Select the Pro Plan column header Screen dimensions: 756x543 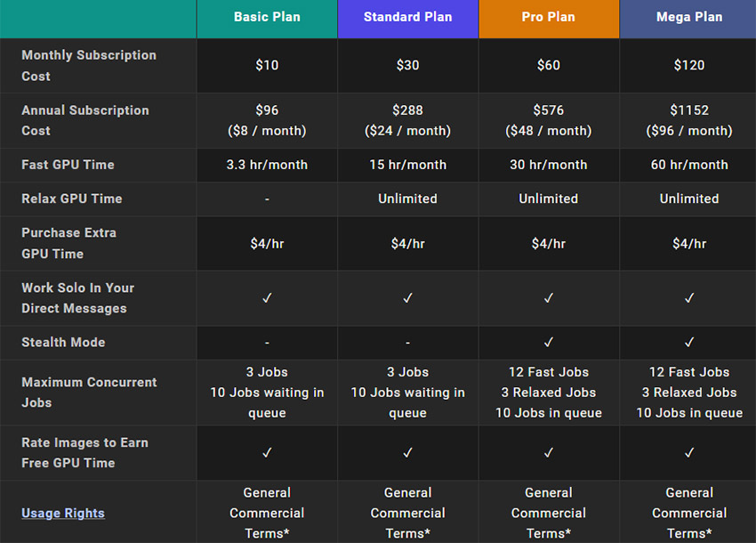pyautogui.click(x=549, y=19)
